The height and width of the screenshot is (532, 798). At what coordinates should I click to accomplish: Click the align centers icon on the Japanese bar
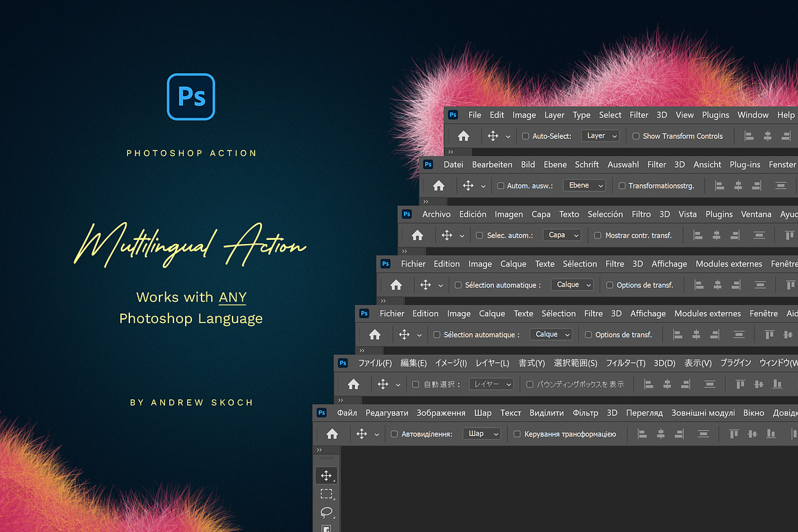click(667, 384)
